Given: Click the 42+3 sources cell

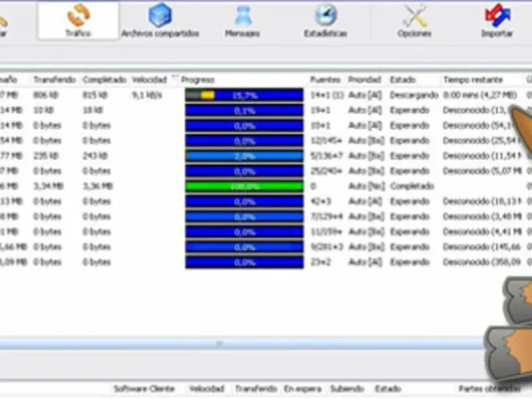Looking at the screenshot, I should coord(321,201).
